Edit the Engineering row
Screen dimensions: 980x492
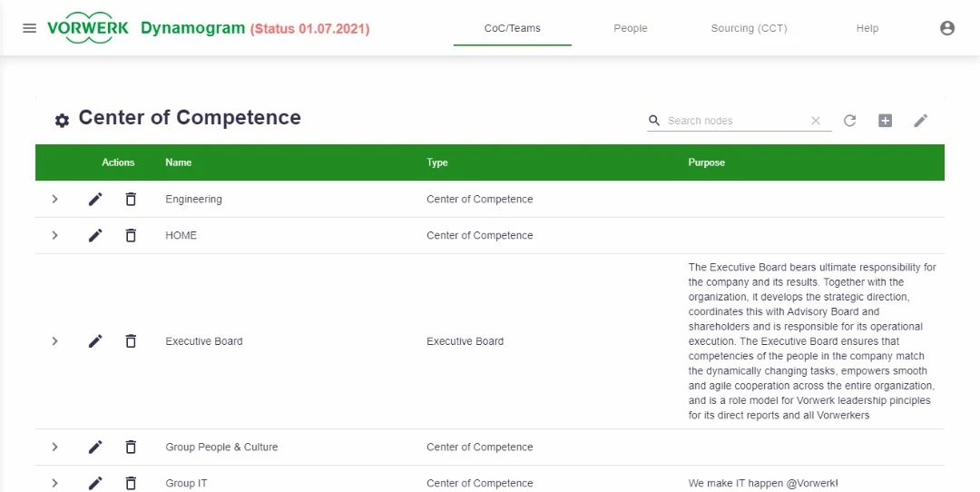click(x=95, y=200)
